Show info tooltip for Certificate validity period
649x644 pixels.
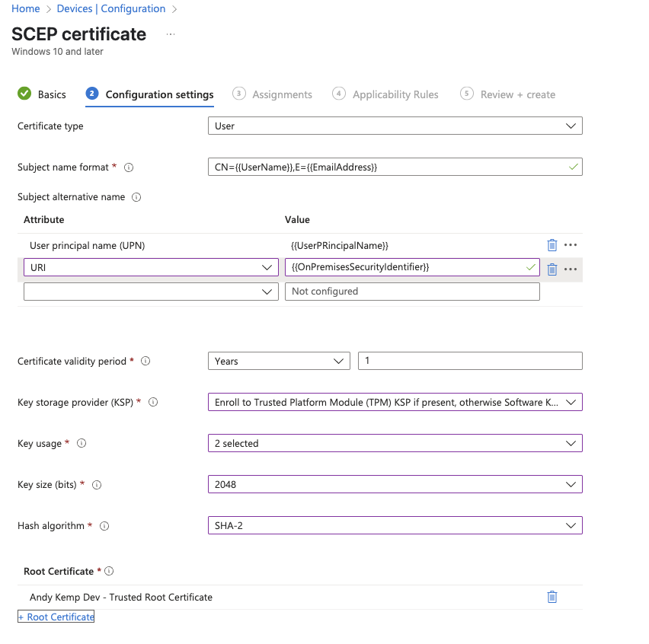pyautogui.click(x=145, y=362)
